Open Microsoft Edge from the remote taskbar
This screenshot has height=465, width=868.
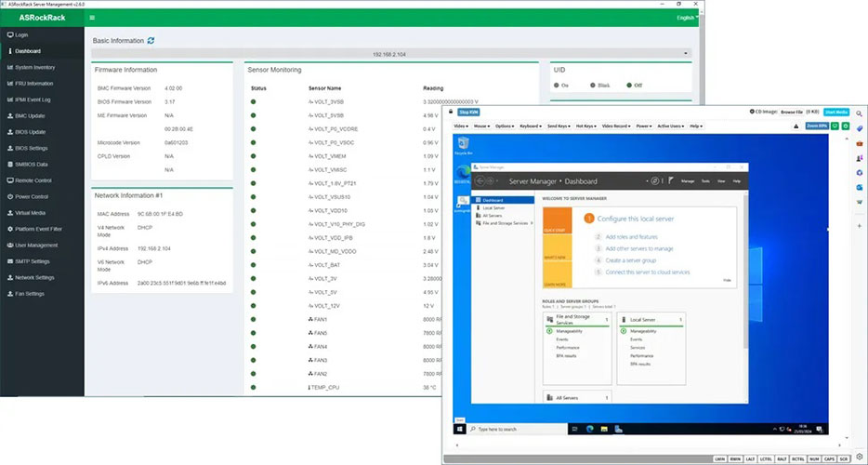(588, 429)
